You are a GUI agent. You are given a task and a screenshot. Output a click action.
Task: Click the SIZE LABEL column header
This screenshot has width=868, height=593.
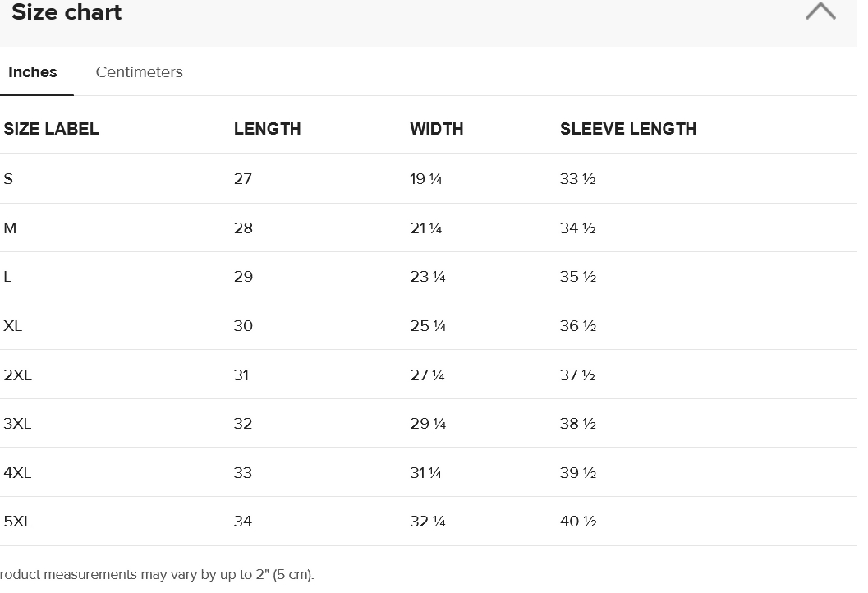[x=51, y=129]
